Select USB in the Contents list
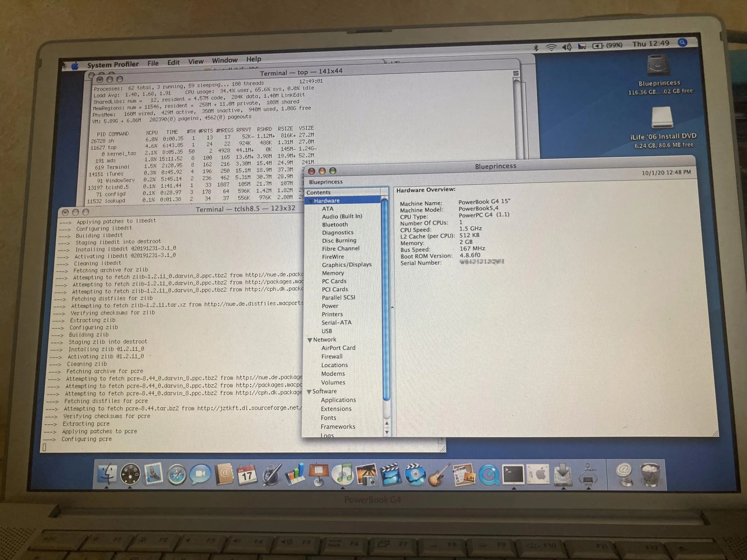Screen dimensions: 747x560 (326, 331)
